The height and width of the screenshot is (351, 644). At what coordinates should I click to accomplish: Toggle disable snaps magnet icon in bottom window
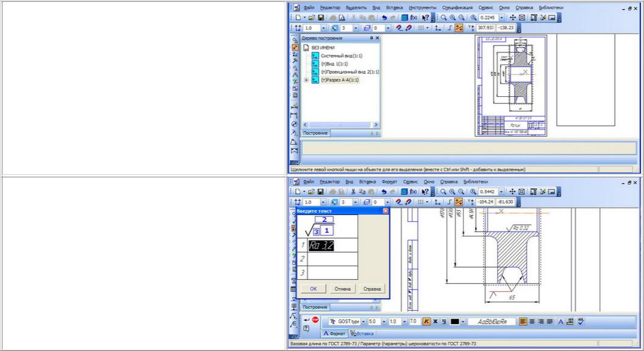coord(408,202)
